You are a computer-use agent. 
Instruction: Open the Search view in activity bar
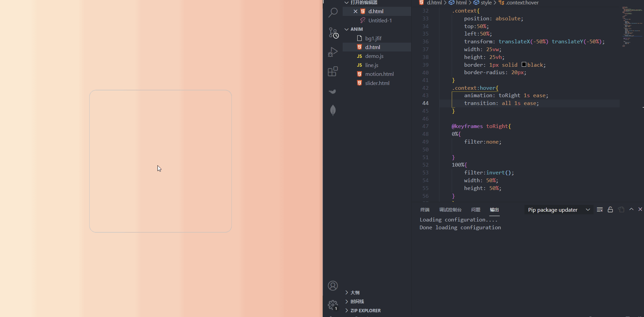(x=333, y=13)
